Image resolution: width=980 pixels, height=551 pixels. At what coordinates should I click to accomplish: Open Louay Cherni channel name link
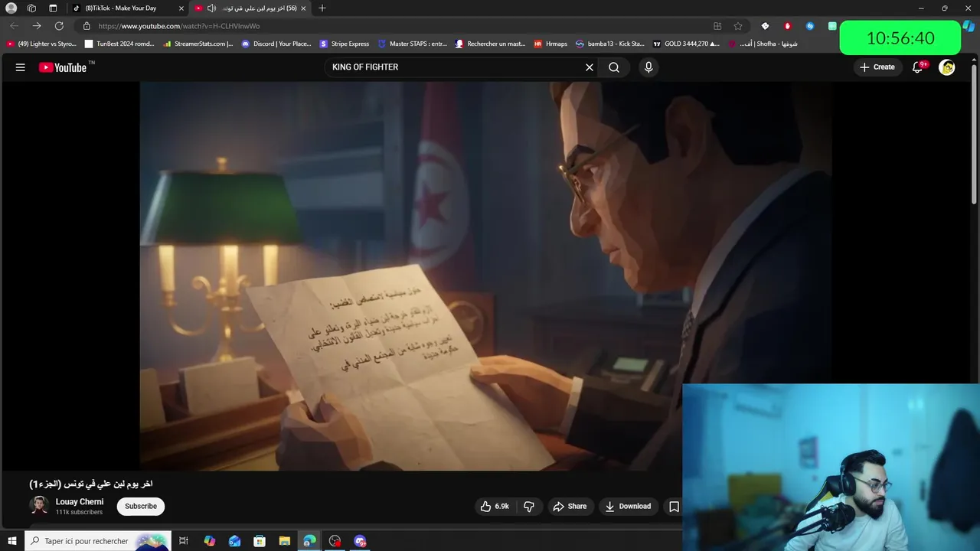pos(80,502)
